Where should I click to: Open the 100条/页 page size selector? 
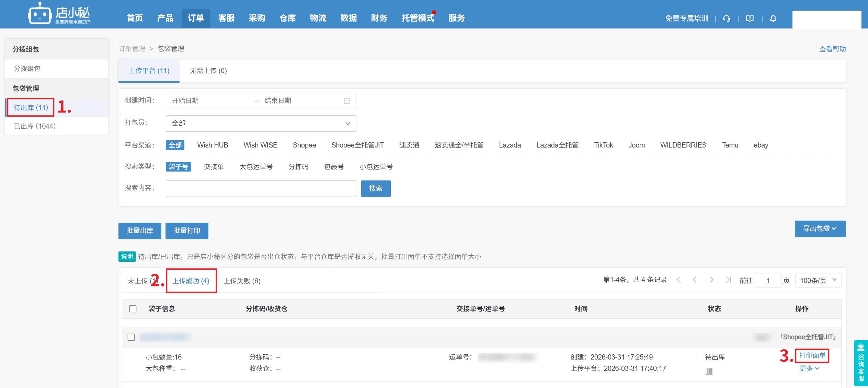pyautogui.click(x=818, y=281)
